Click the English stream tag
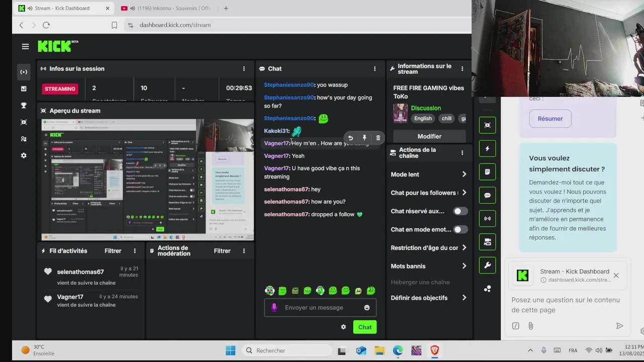 point(423,119)
